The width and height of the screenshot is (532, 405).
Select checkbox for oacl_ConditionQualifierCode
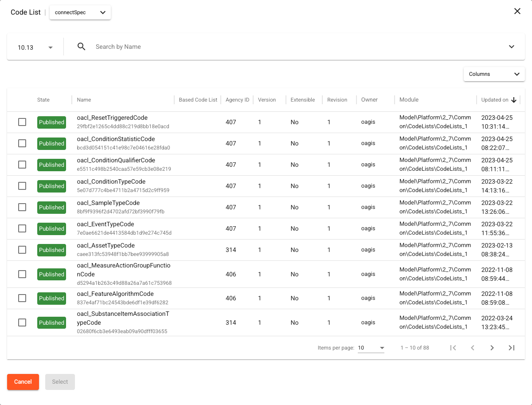(x=22, y=165)
